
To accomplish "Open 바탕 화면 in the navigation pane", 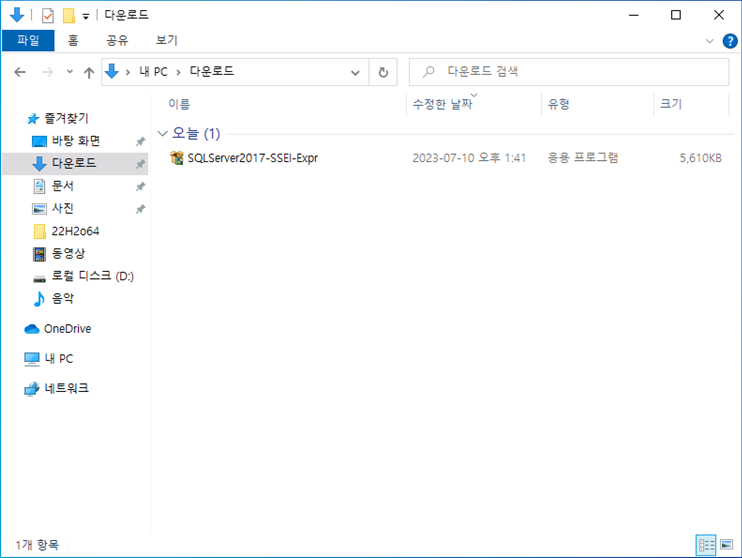I will click(76, 141).
